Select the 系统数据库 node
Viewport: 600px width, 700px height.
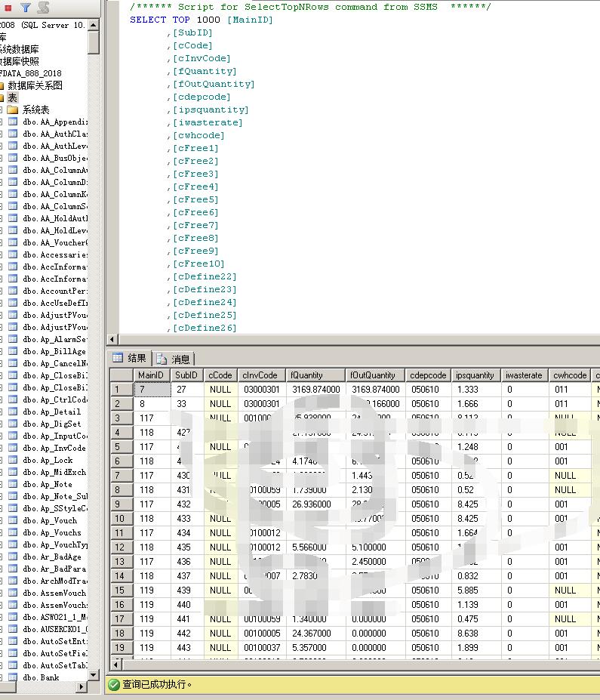point(19,49)
